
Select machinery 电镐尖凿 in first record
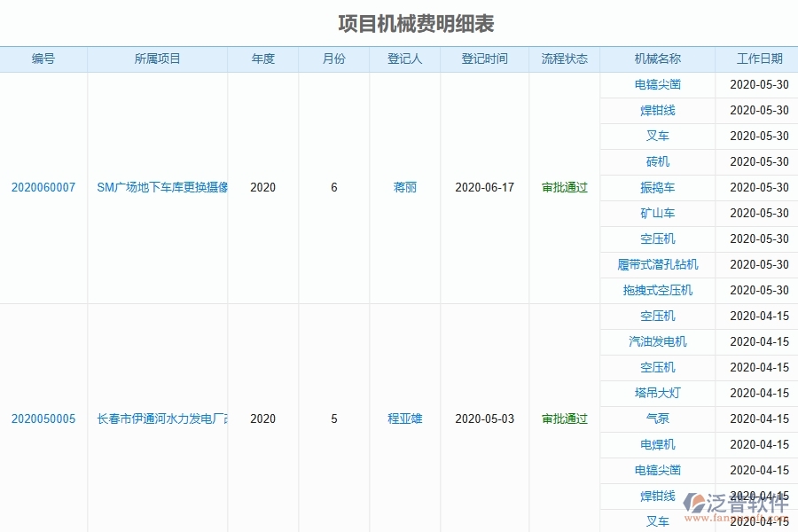pos(656,84)
